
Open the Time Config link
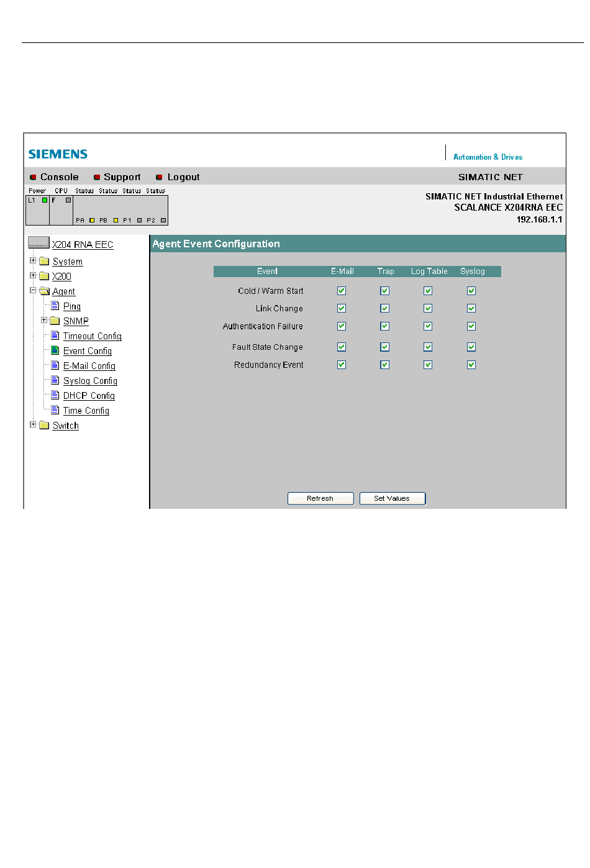pos(86,411)
